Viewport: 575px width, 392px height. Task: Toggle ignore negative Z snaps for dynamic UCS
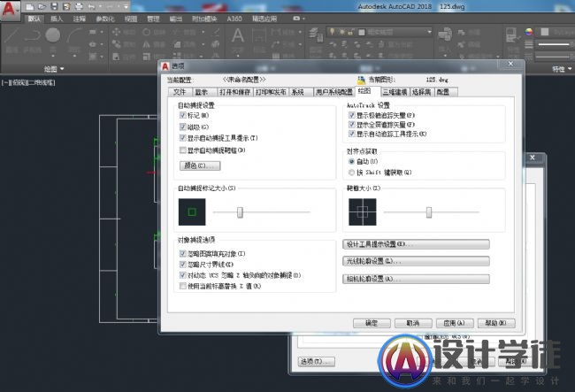coord(183,275)
